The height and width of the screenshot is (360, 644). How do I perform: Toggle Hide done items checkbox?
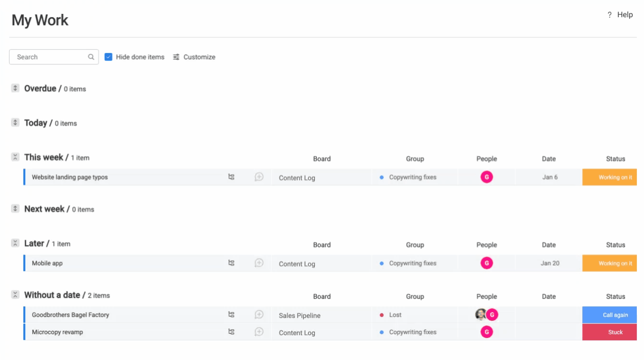(108, 57)
